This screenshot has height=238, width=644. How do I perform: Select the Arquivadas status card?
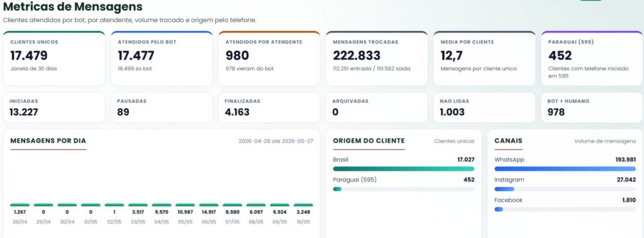pos(377,107)
